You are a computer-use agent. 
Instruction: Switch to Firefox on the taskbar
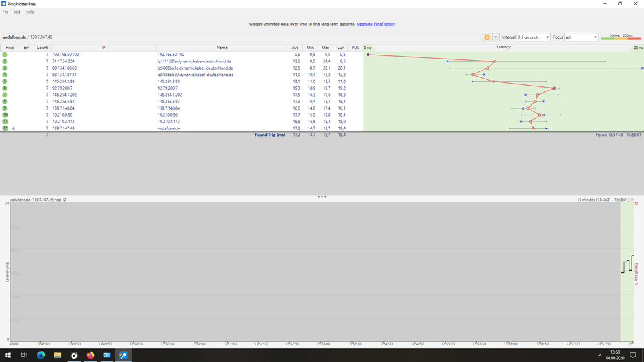click(x=90, y=356)
